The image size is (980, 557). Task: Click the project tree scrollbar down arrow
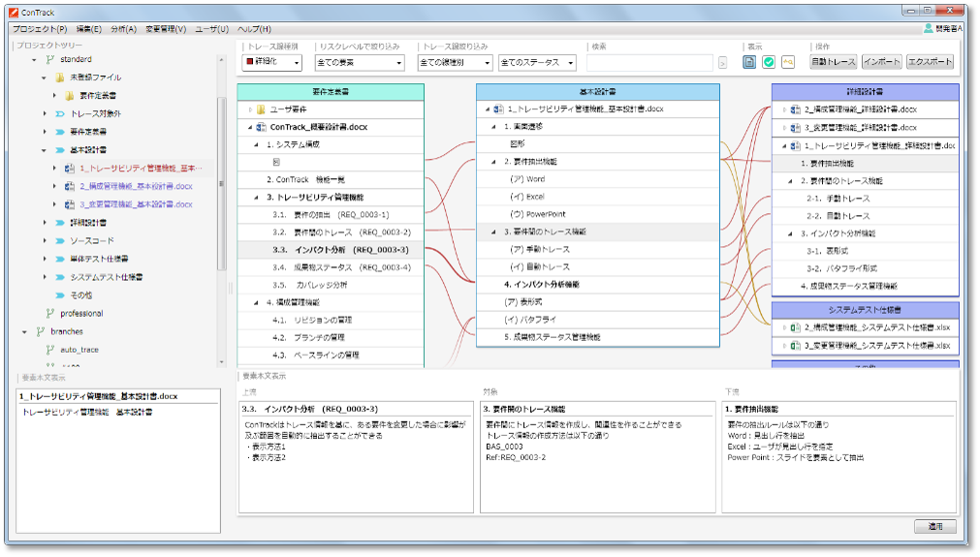(221, 362)
